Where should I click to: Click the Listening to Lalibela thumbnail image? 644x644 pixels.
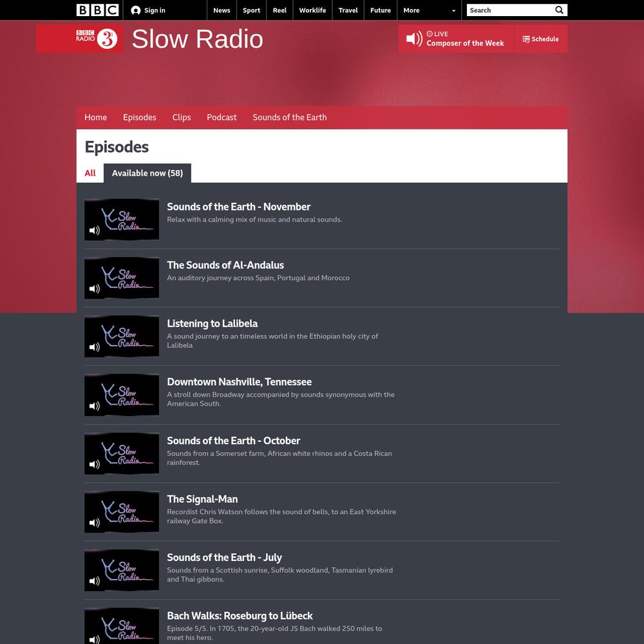122,336
